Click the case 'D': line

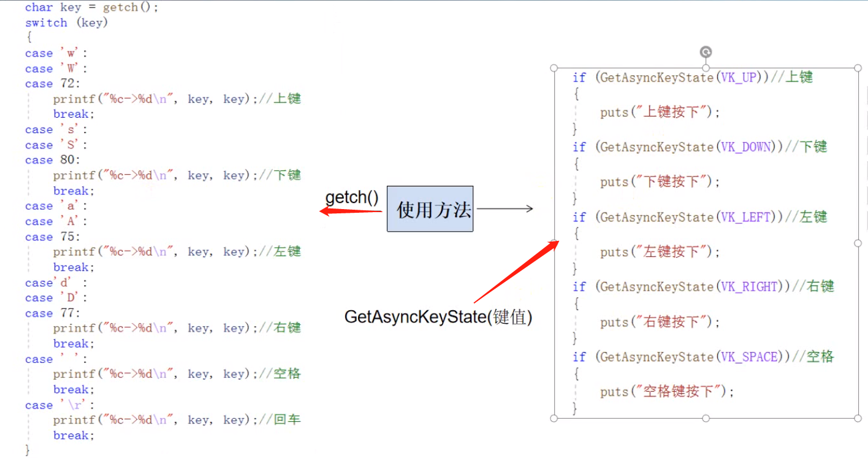[x=56, y=298]
